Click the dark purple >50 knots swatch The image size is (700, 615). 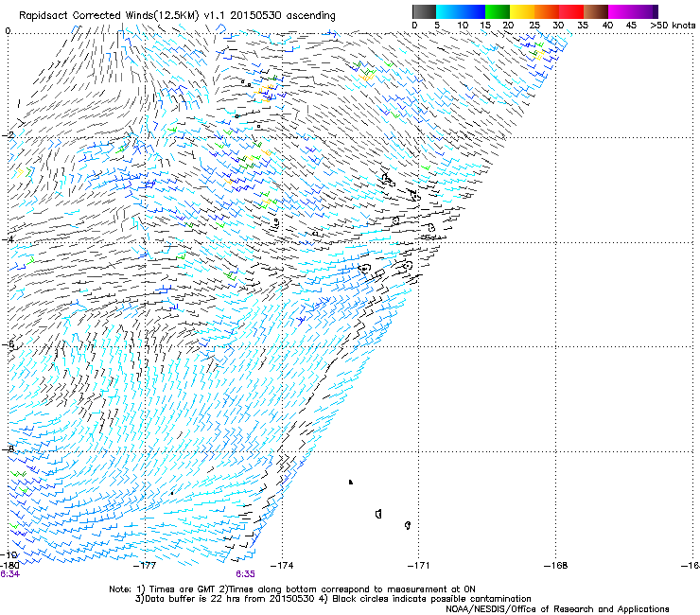click(x=656, y=11)
